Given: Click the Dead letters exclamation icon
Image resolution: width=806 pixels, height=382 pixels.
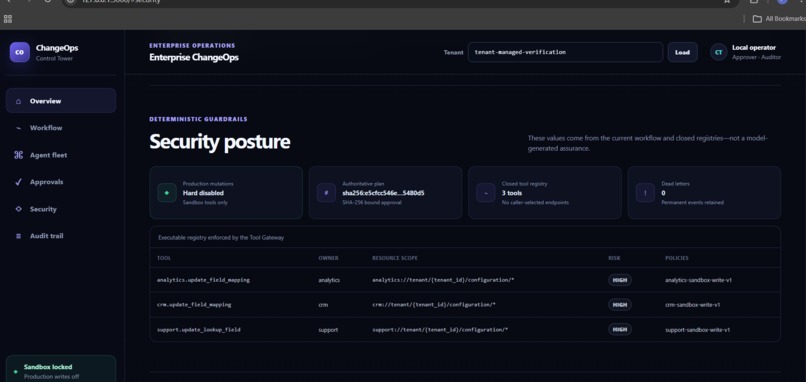Looking at the screenshot, I should point(645,193).
